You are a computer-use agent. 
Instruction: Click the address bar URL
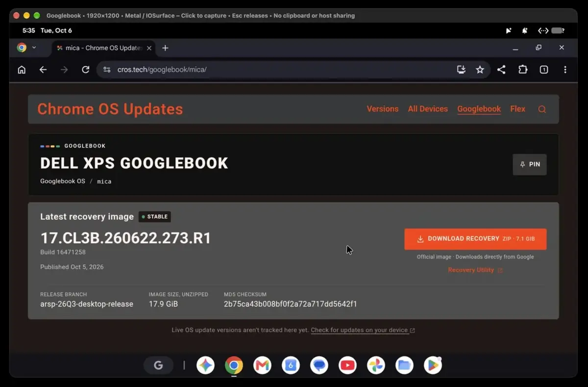point(162,70)
